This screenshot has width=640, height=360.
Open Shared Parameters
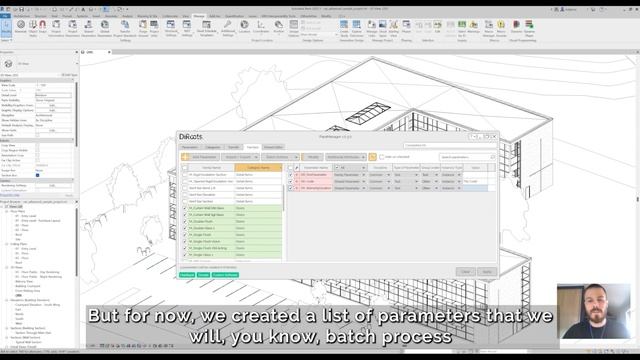click(88, 28)
